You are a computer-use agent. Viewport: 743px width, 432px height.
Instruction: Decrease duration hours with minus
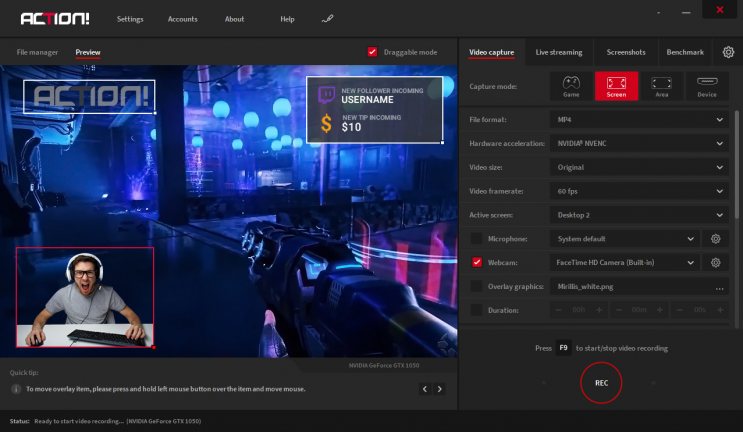point(558,310)
